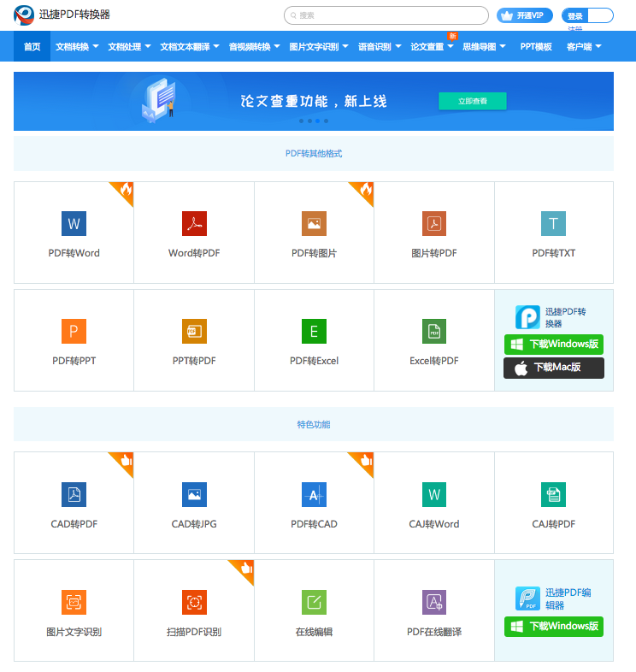This screenshot has width=636, height=672.
Task: Expand the 论文查重 dropdown menu
Action: (432, 46)
